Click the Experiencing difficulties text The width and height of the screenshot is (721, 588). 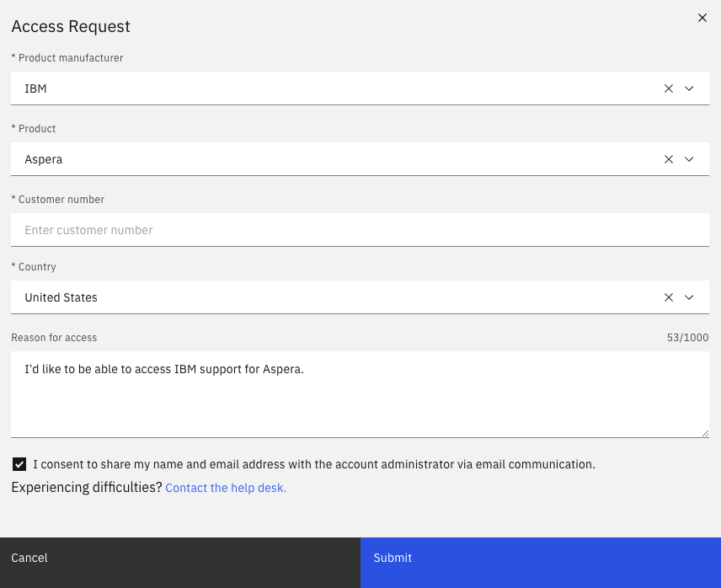pyautogui.click(x=87, y=487)
